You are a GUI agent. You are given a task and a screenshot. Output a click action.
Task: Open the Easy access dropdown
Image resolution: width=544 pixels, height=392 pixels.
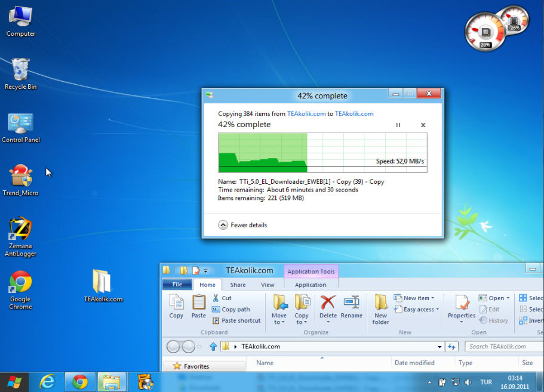[417, 310]
